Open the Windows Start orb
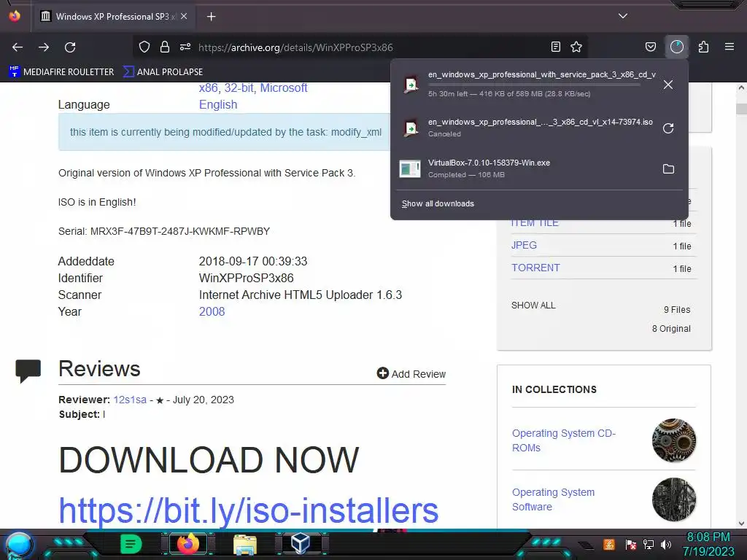The image size is (747, 560). [19, 545]
